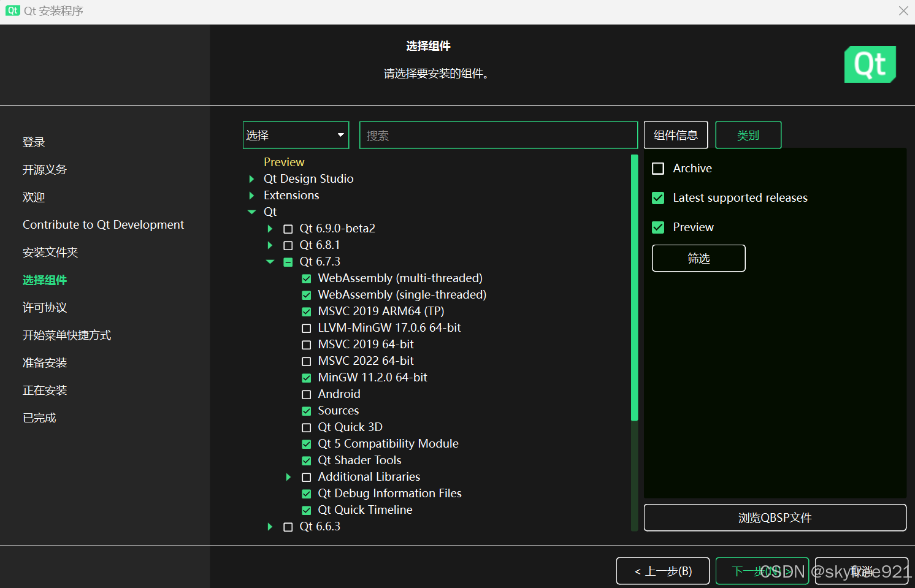Check MSVC 2022 64-bit checkbox
Screen dimensions: 915x588
(x=307, y=361)
